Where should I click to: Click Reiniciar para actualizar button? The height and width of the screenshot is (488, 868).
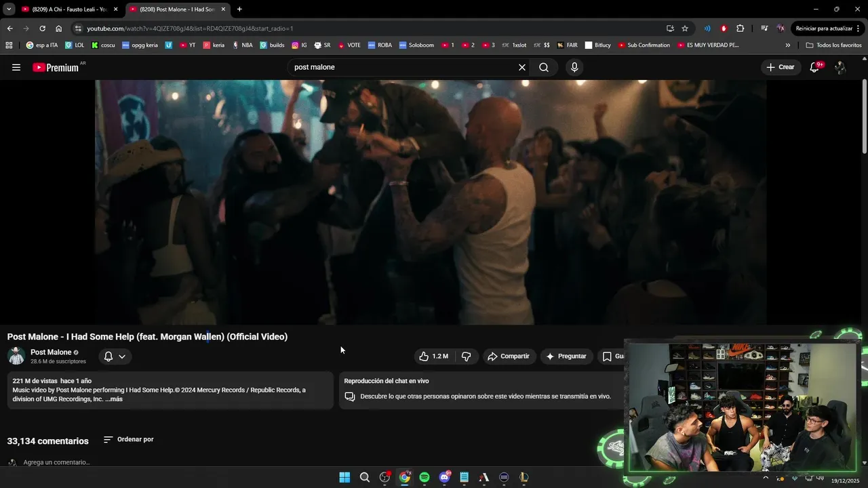click(828, 28)
